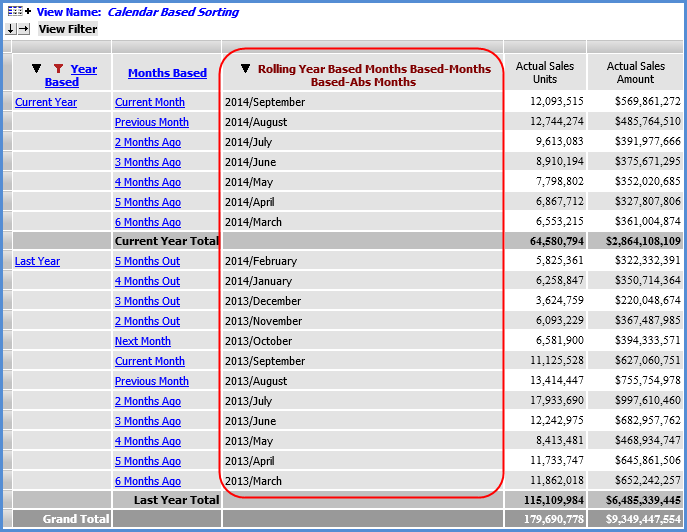Click the Actual Sales Units column header
The image size is (687, 532).
pos(544,73)
